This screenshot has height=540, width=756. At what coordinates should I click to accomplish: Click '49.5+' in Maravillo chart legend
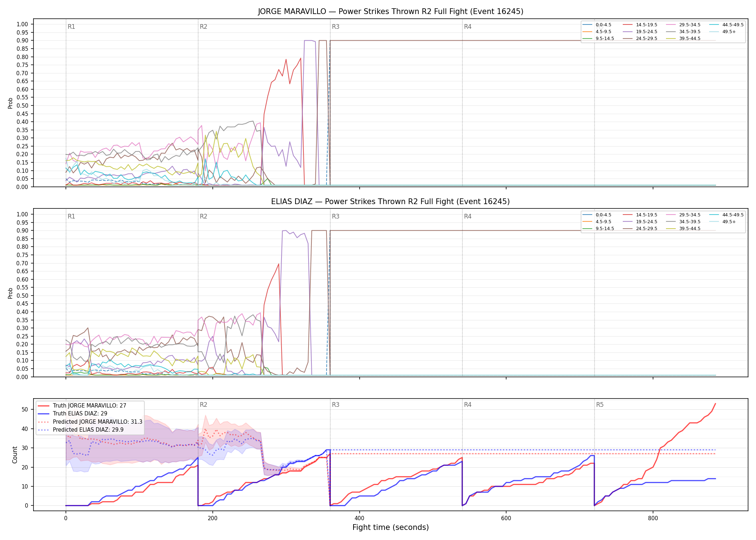click(729, 32)
